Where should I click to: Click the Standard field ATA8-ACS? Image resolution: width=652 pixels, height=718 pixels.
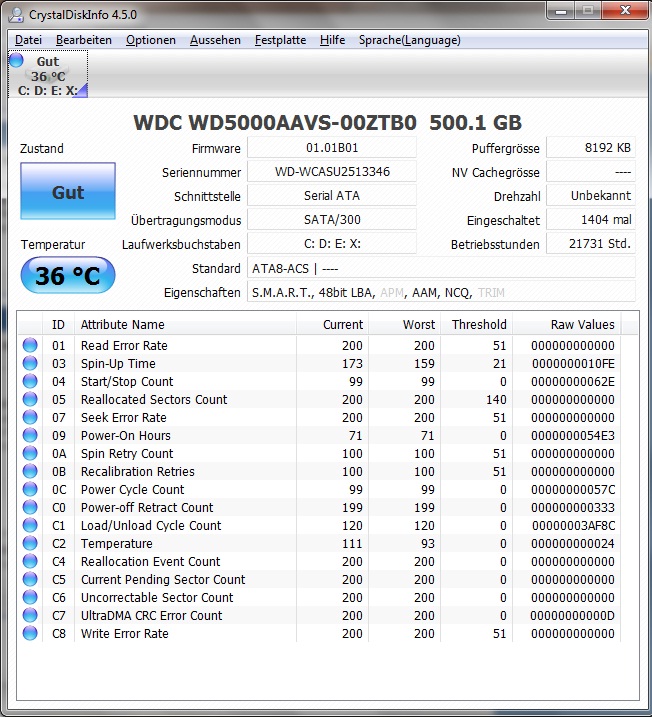pyautogui.click(x=441, y=268)
